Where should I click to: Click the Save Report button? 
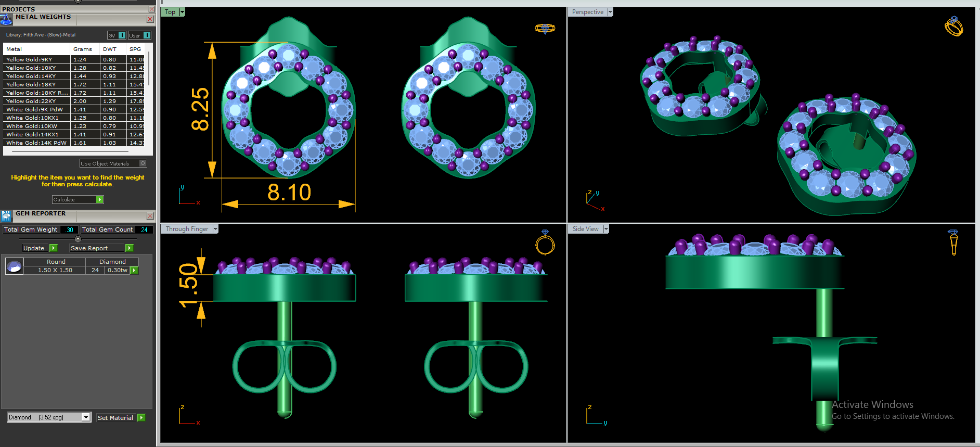101,248
